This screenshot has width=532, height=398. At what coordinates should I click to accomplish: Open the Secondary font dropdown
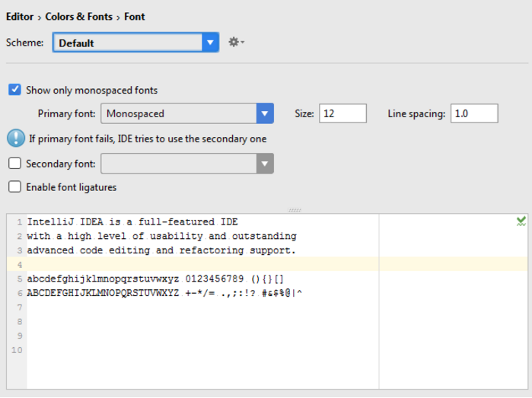click(187, 163)
